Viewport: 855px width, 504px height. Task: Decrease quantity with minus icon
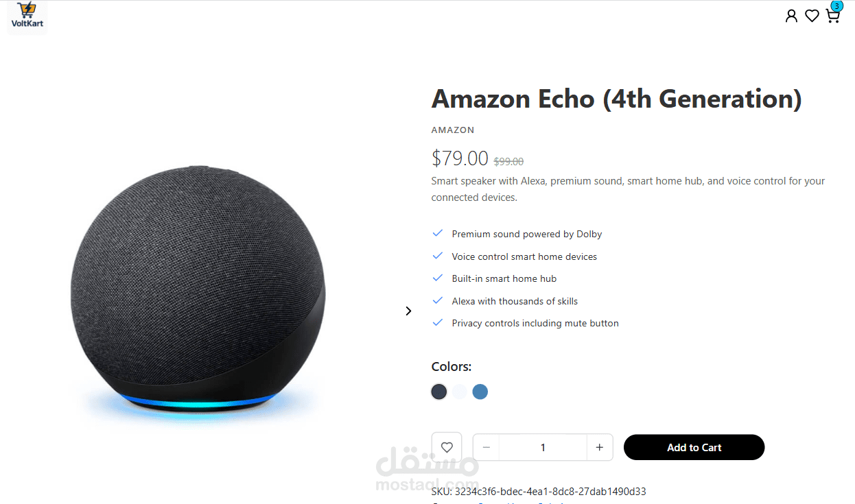tap(487, 447)
